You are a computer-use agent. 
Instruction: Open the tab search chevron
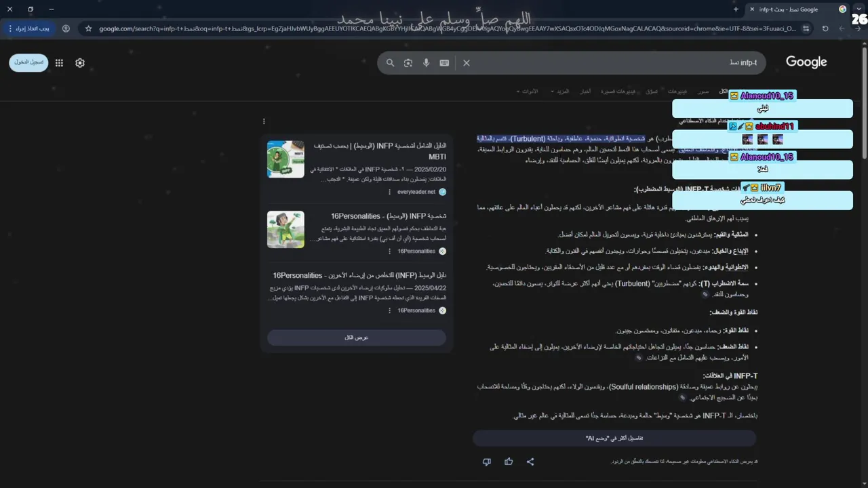(858, 9)
